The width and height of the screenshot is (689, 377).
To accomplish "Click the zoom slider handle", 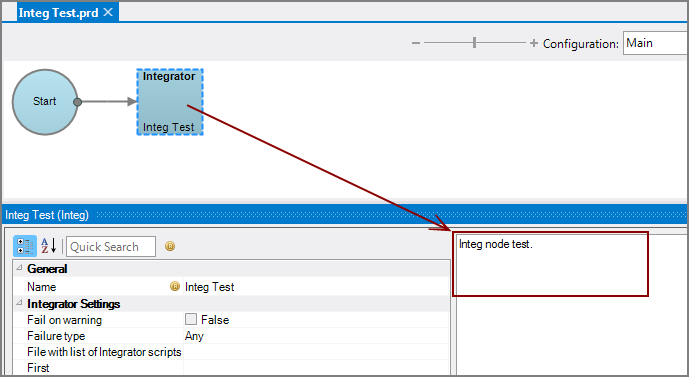I will coord(475,43).
